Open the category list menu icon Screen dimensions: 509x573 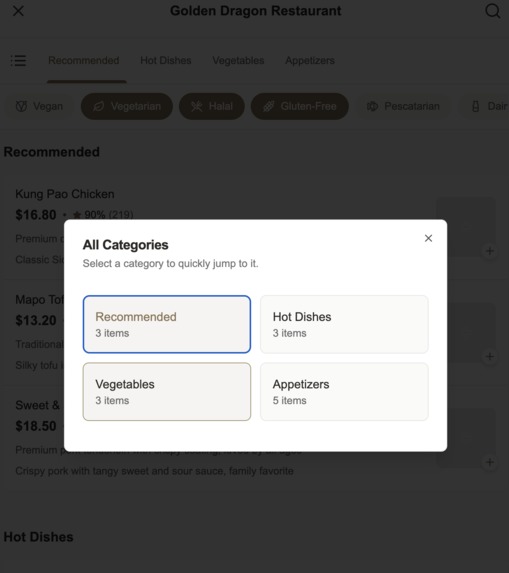coord(18,61)
